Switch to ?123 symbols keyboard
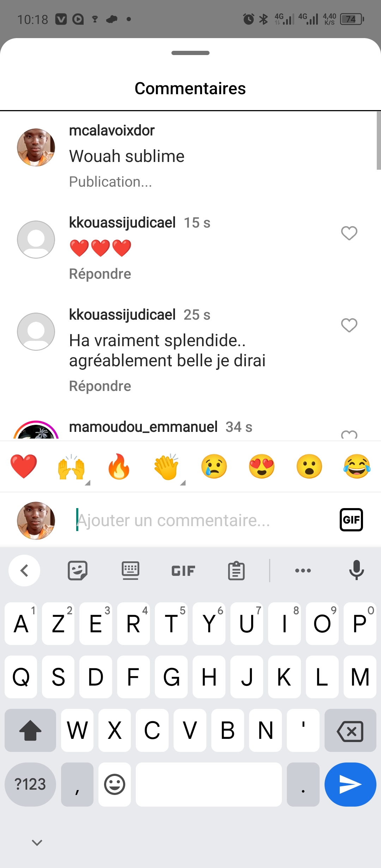 pyautogui.click(x=30, y=784)
